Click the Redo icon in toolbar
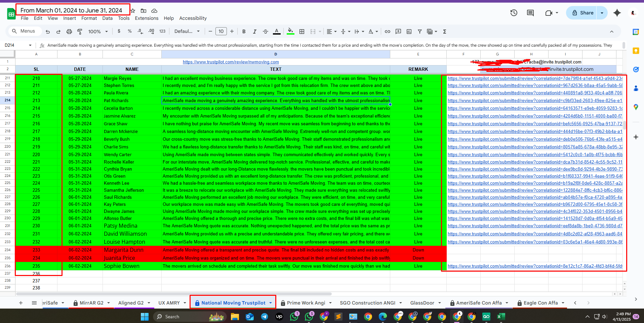 pos(58,32)
